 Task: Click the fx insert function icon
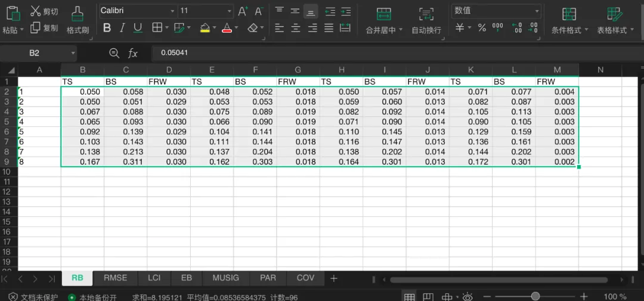132,53
